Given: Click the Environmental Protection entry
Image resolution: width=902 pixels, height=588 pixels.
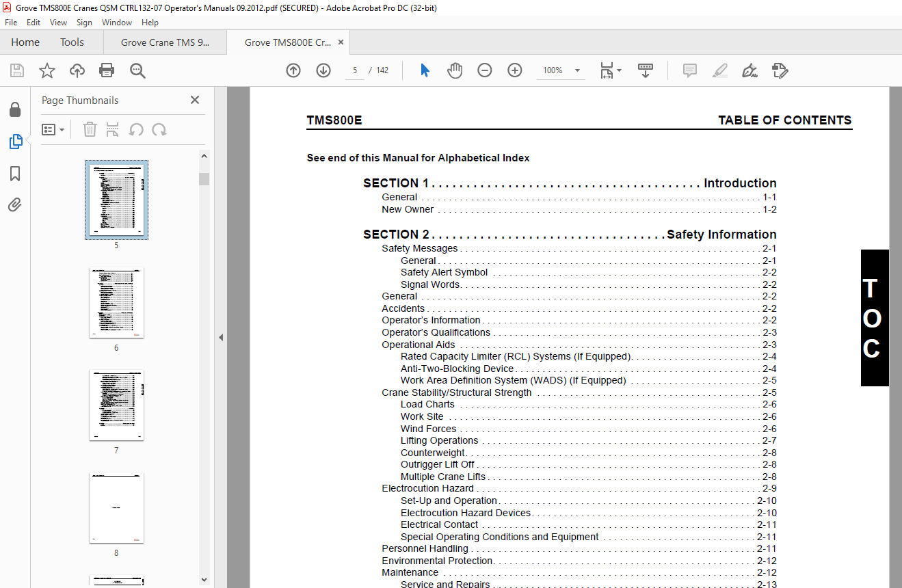Looking at the screenshot, I should (579, 561).
